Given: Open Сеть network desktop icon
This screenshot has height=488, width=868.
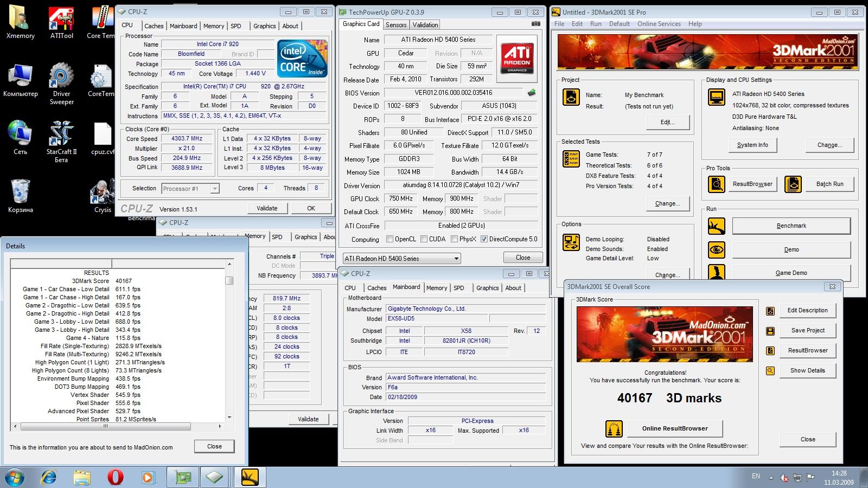Looking at the screenshot, I should 20,138.
